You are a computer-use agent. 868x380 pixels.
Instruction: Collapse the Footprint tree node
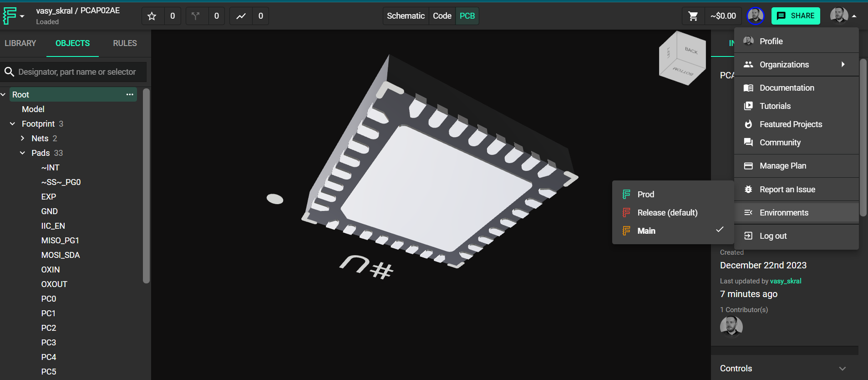12,123
